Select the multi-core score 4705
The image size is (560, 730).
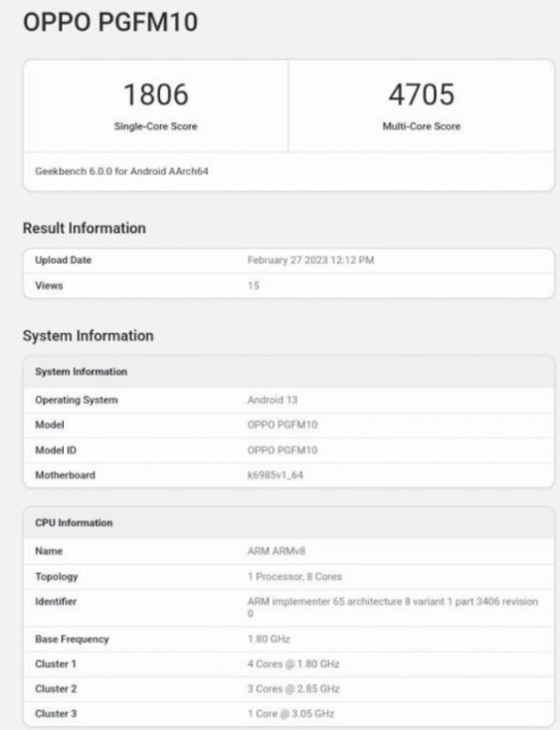point(422,94)
